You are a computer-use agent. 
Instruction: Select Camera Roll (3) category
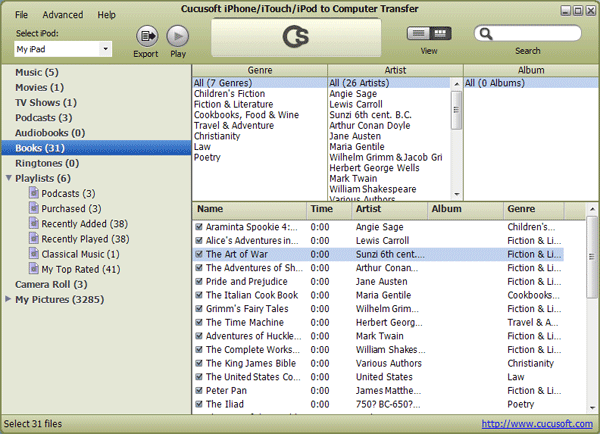[51, 284]
